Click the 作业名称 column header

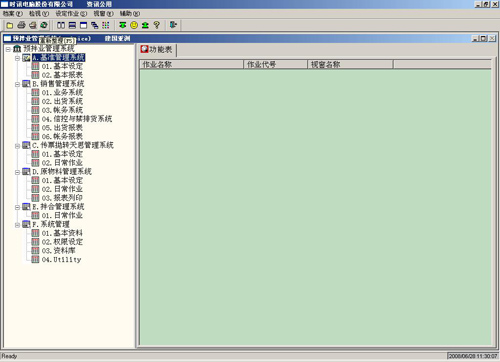191,65
